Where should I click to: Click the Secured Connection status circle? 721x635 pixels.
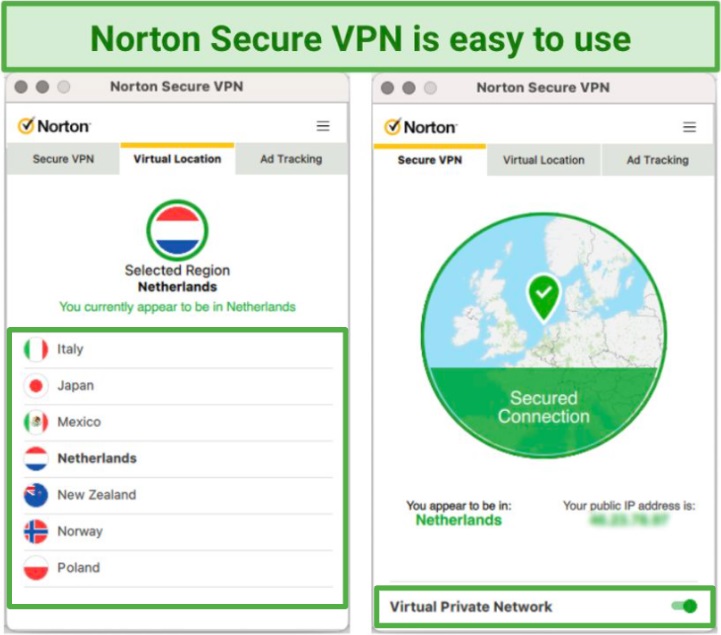pos(544,335)
